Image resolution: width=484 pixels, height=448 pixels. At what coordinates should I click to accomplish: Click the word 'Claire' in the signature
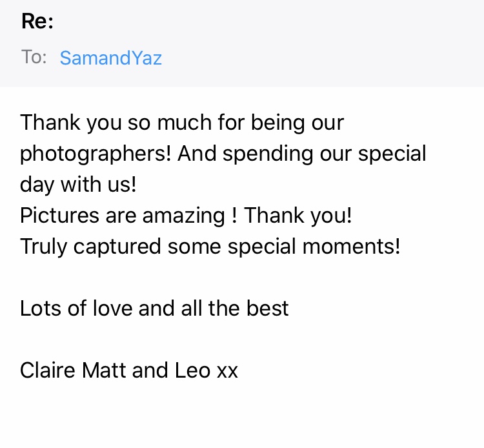pyautogui.click(x=48, y=370)
